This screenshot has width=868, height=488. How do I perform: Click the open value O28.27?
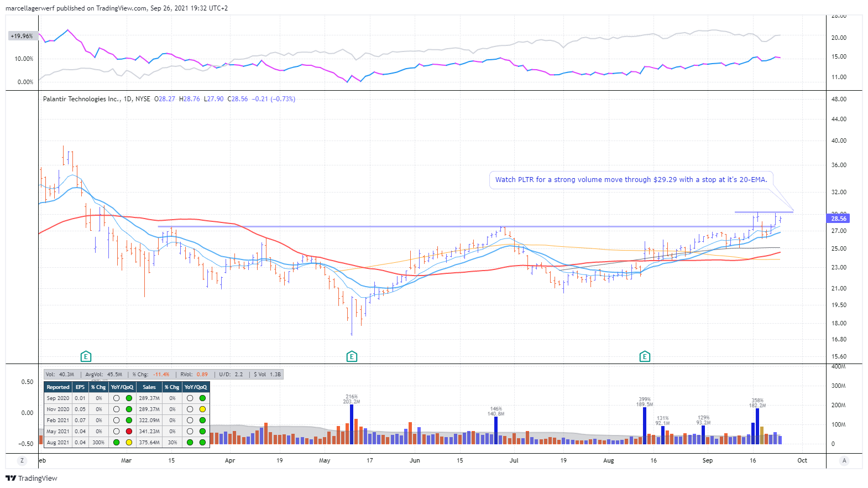(165, 99)
